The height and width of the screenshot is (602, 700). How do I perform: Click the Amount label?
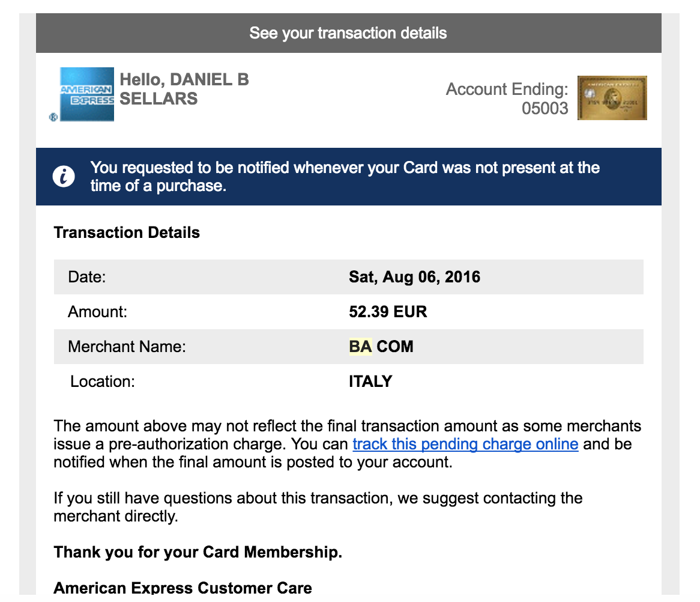pos(97,311)
